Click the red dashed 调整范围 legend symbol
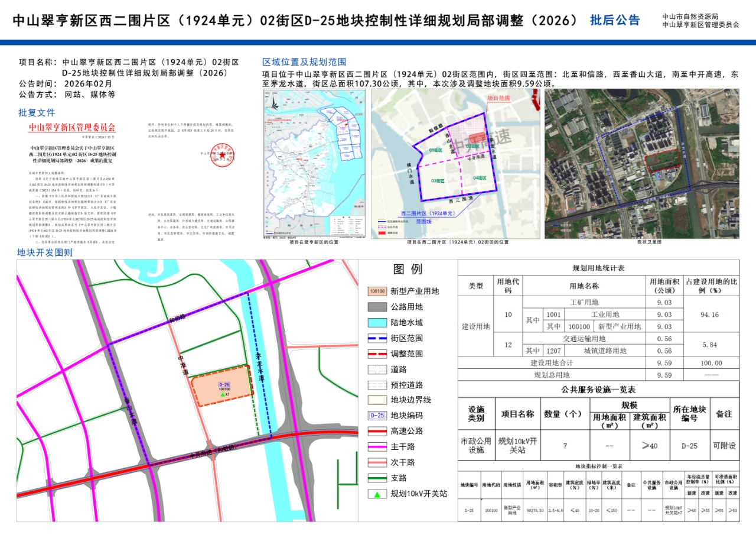The width and height of the screenshot is (756, 535). click(x=376, y=354)
